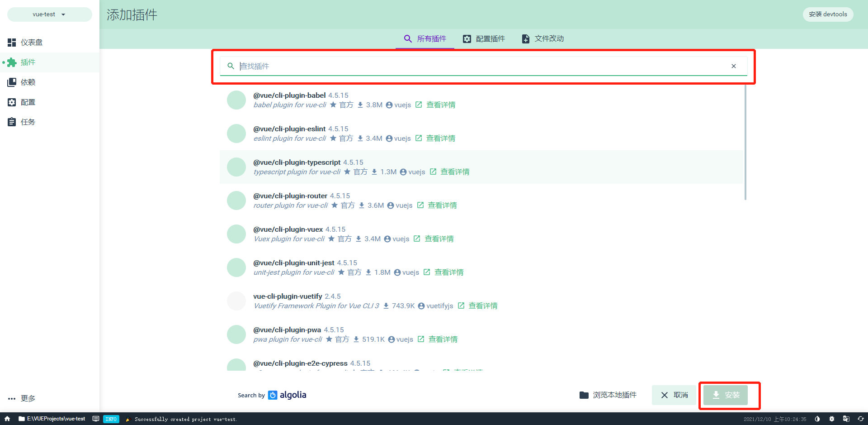This screenshot has width=868, height=425.
Task: Select the @vue/cli-plugin-pwa plugin
Action: [x=481, y=334]
